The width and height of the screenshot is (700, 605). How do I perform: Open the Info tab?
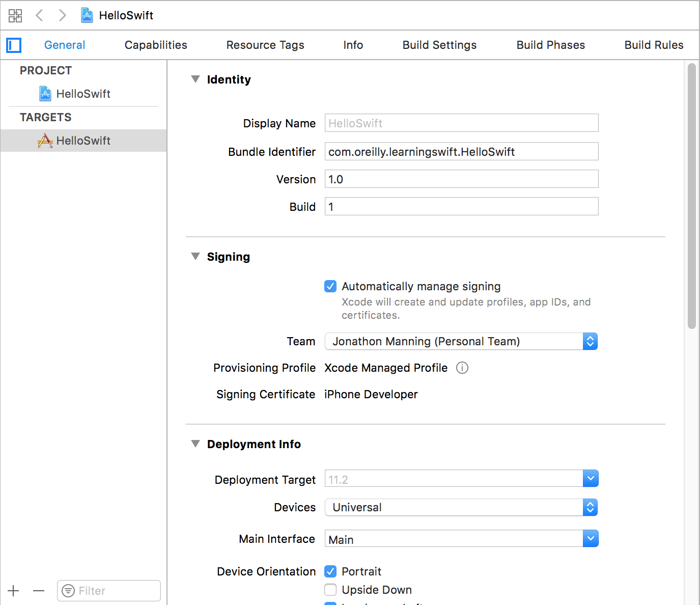[353, 45]
